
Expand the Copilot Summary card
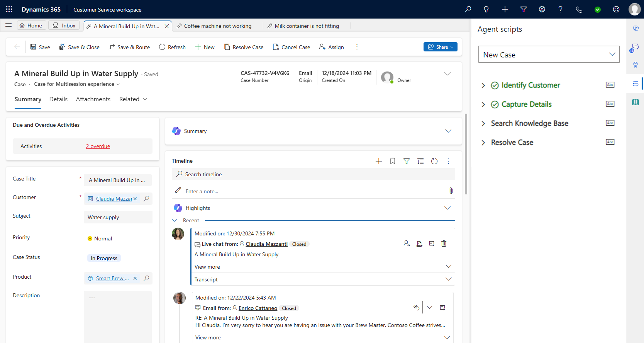[448, 131]
